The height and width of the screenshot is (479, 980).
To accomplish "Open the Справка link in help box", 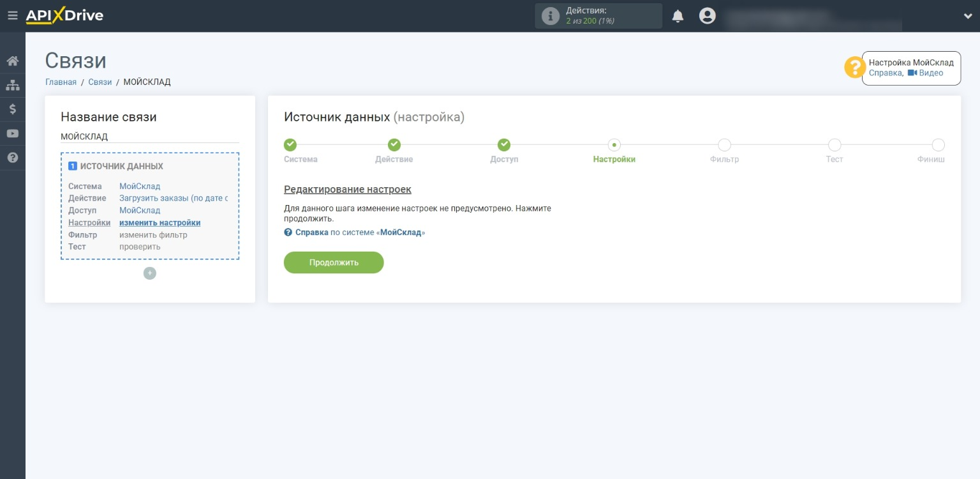I will [885, 73].
